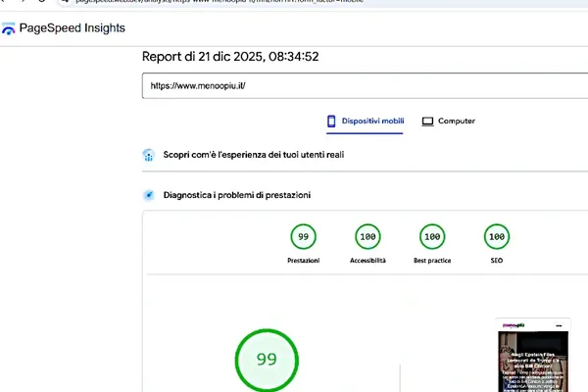Viewport: 588px width, 392px height.
Task: Switch to the Computer tab
Action: pyautogui.click(x=448, y=122)
